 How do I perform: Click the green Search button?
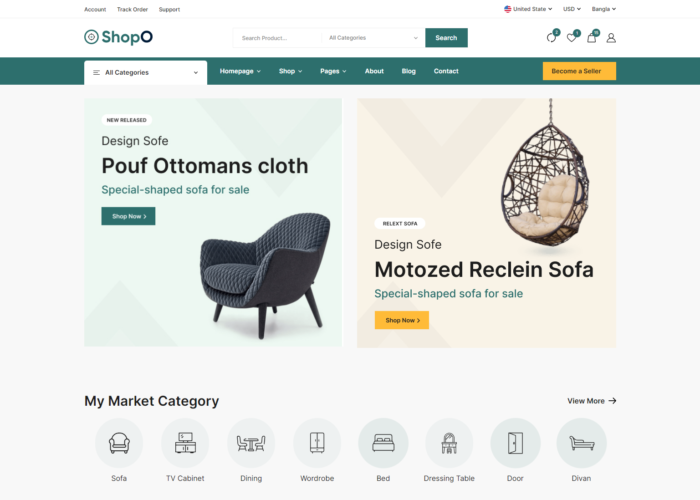[x=446, y=38]
